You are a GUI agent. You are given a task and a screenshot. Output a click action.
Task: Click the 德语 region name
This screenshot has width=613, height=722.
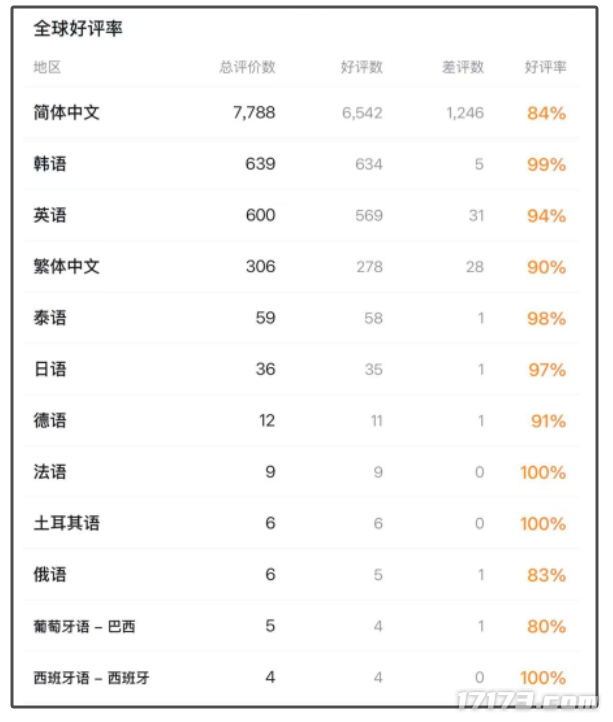coord(50,421)
